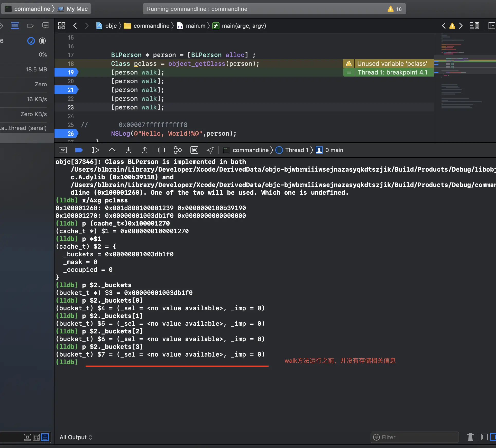Screen dimensions: 496x448
Task: Click the 18 warnings indicator in status bar
Action: (x=395, y=9)
